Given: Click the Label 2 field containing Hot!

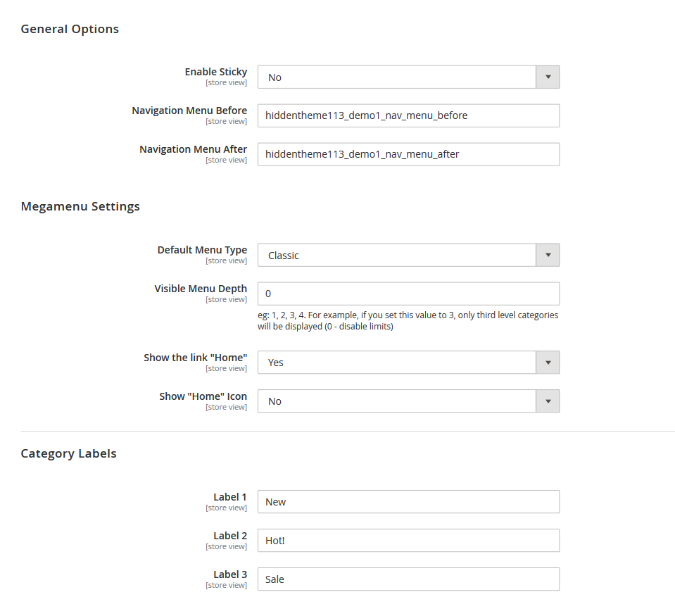Looking at the screenshot, I should click(408, 540).
